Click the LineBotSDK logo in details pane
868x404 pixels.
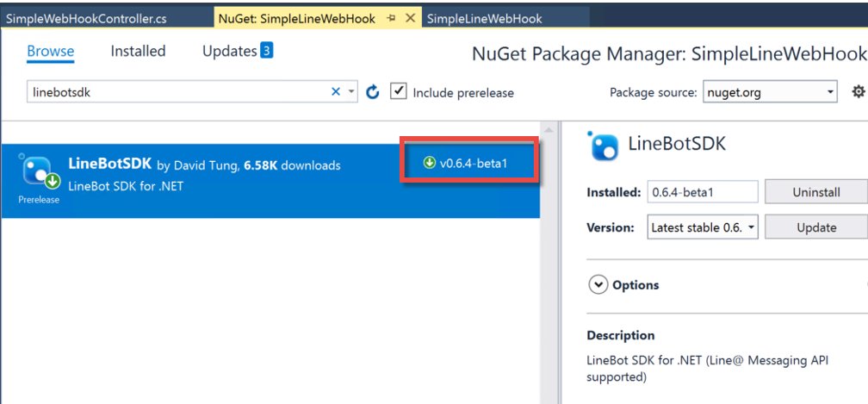pos(602,147)
